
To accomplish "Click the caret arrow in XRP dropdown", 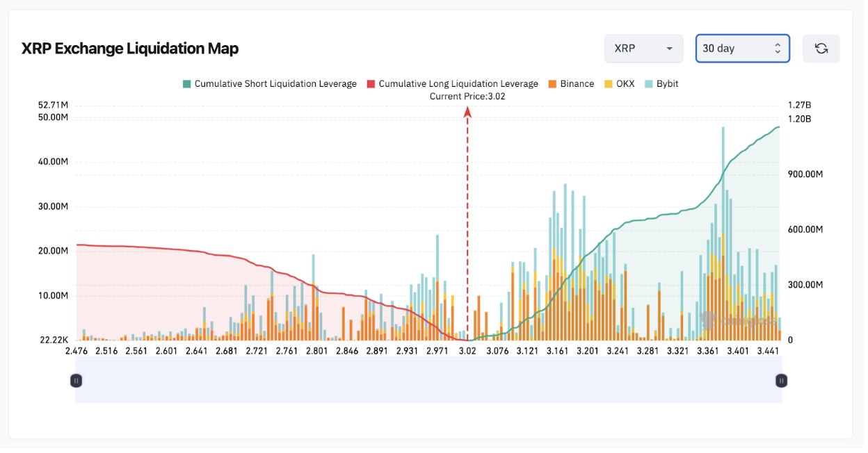I will coord(669,49).
